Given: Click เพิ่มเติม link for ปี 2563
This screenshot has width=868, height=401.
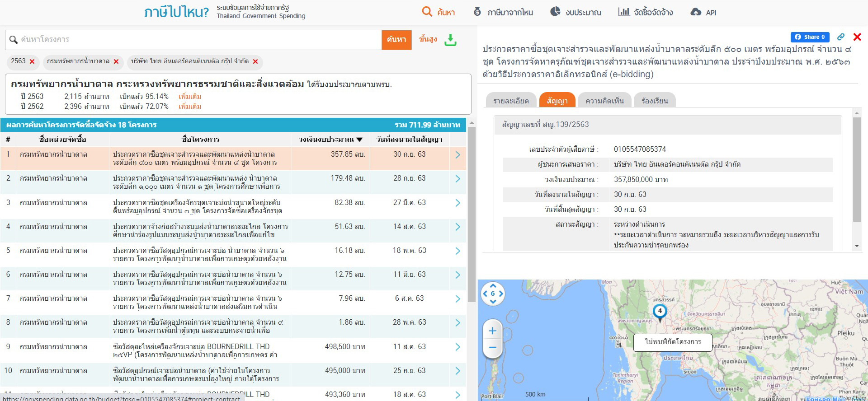Looking at the screenshot, I should click(190, 96).
